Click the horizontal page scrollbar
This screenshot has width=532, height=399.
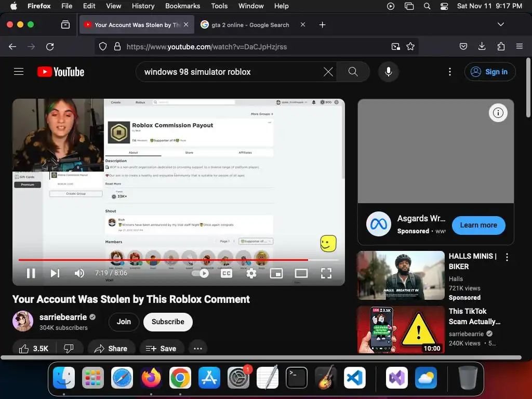pos(261,357)
